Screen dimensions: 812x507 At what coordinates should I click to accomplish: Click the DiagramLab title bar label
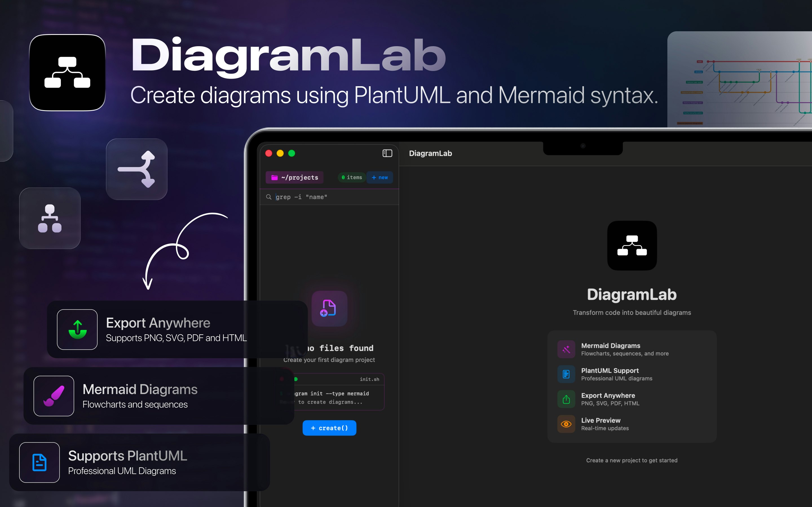(x=431, y=153)
